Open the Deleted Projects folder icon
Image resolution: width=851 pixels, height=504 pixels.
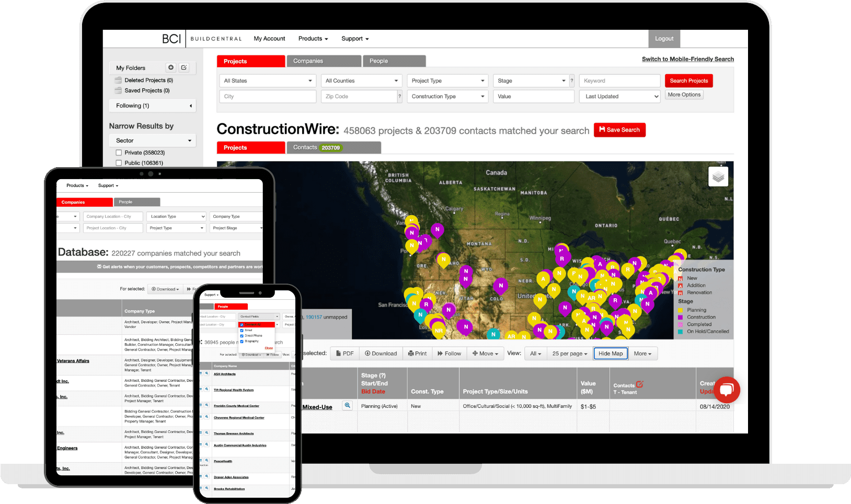point(119,80)
